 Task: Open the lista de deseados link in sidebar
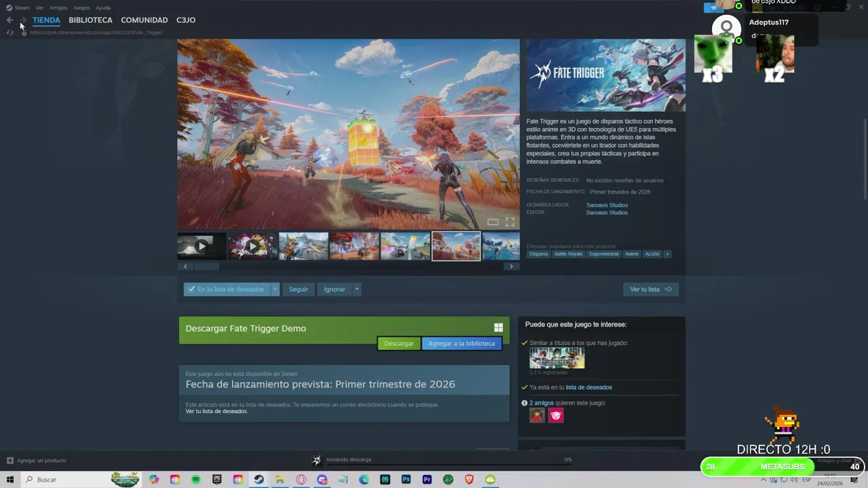pyautogui.click(x=589, y=388)
